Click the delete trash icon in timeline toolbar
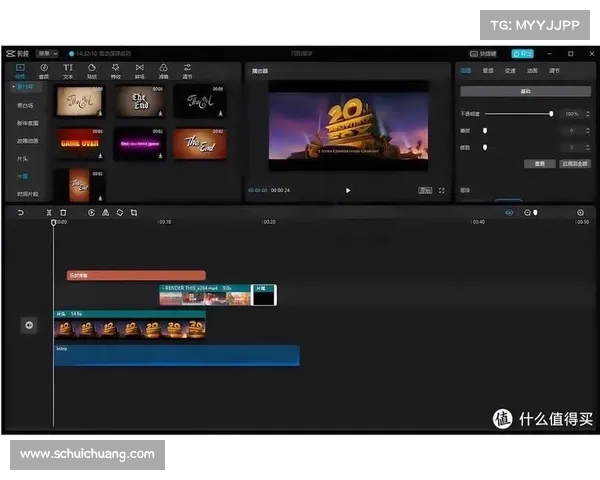The image size is (600, 480). 63,212
